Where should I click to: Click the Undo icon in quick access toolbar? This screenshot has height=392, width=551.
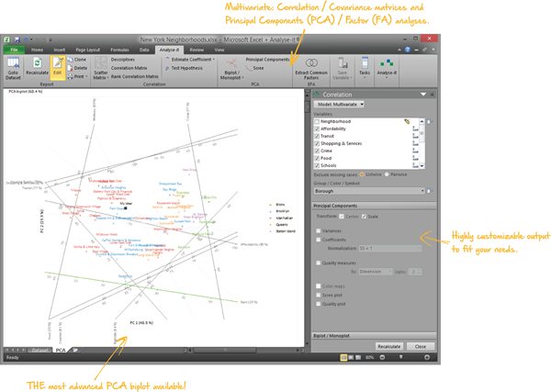[x=26, y=39]
